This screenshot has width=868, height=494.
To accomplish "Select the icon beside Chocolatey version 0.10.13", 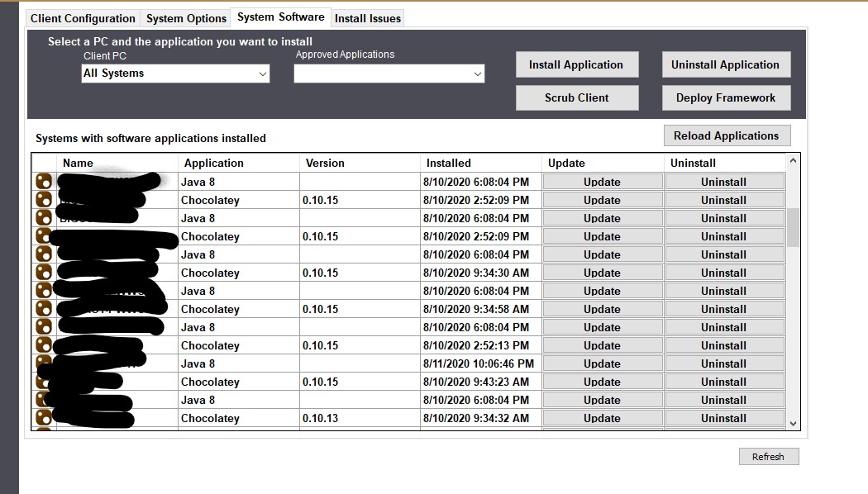I will click(44, 418).
